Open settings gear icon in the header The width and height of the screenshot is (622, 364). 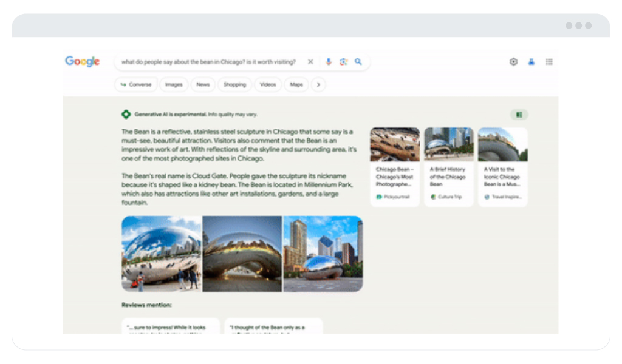coord(513,62)
